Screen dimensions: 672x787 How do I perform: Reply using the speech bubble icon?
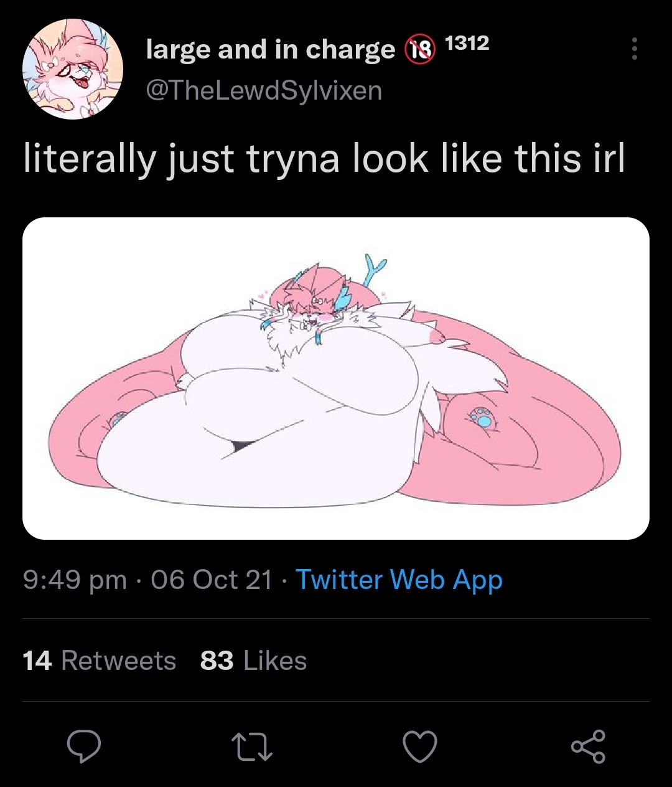coord(84,746)
